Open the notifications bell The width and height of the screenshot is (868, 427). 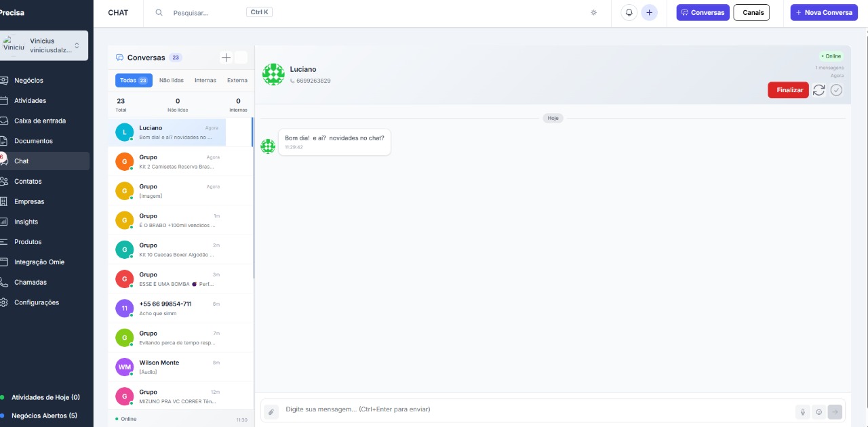[x=629, y=13]
